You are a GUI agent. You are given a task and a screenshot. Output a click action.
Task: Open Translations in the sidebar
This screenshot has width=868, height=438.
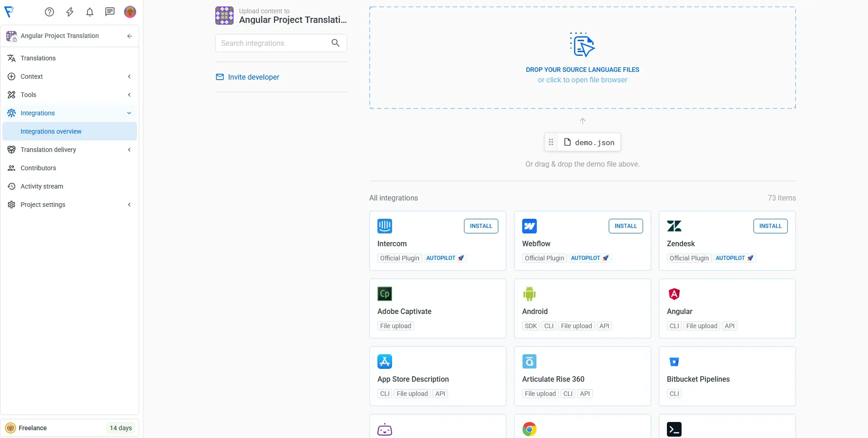[x=38, y=58]
